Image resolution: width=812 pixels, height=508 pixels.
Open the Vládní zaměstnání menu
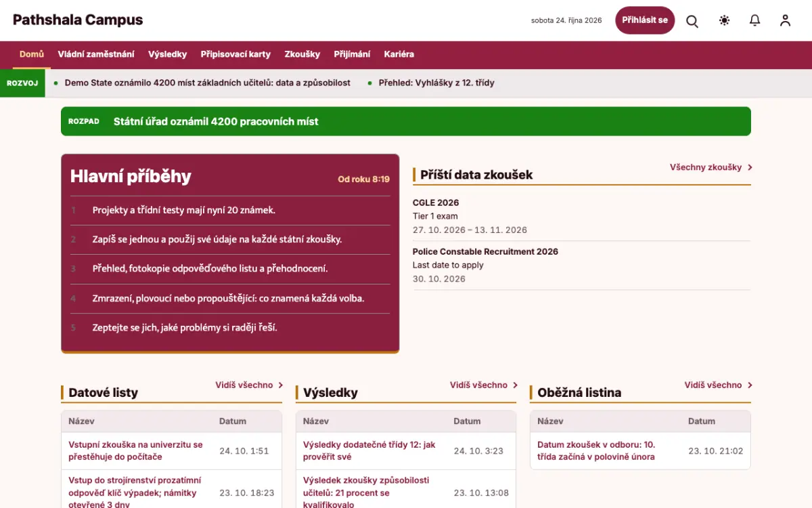point(96,54)
